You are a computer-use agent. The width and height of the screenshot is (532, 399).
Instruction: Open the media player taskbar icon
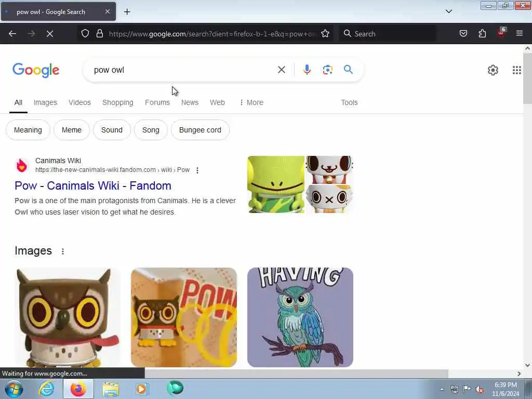click(x=142, y=389)
